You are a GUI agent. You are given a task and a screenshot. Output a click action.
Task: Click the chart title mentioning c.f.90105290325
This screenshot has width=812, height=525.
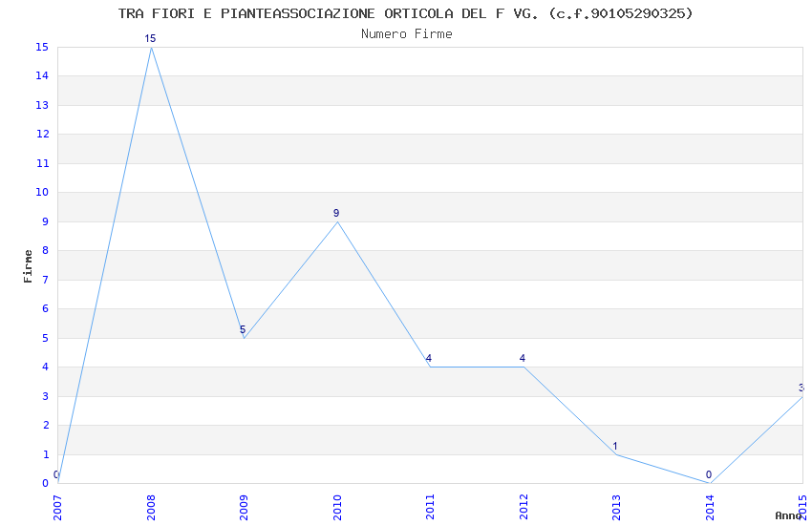pyautogui.click(x=405, y=13)
